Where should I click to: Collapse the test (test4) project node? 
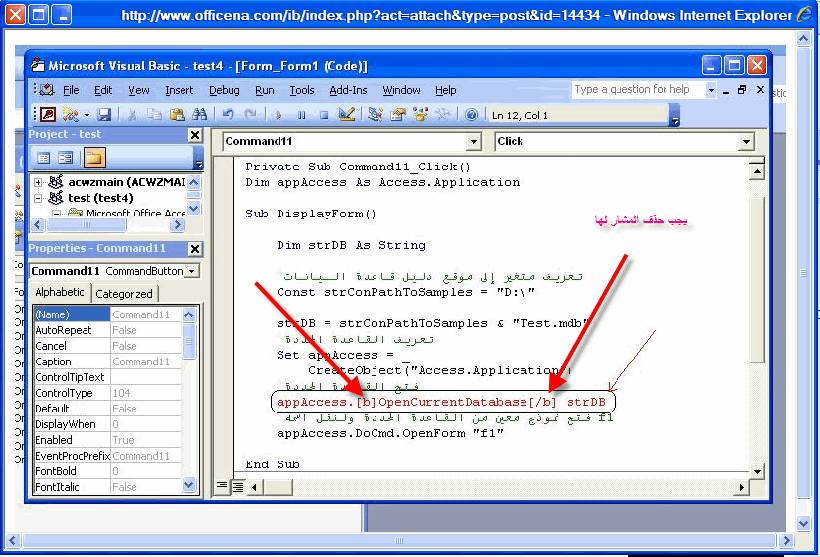coord(38,198)
